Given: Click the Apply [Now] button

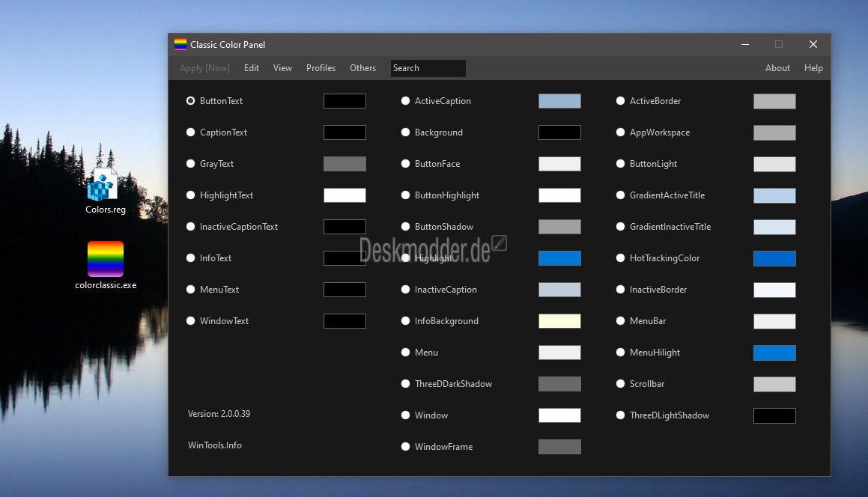Looking at the screenshot, I should 204,68.
